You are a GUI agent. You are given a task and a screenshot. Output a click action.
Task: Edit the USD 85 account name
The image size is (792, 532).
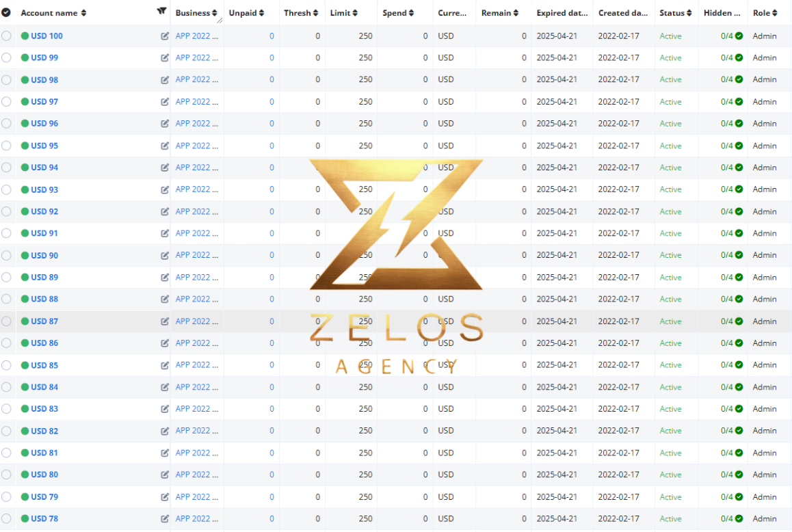[165, 365]
